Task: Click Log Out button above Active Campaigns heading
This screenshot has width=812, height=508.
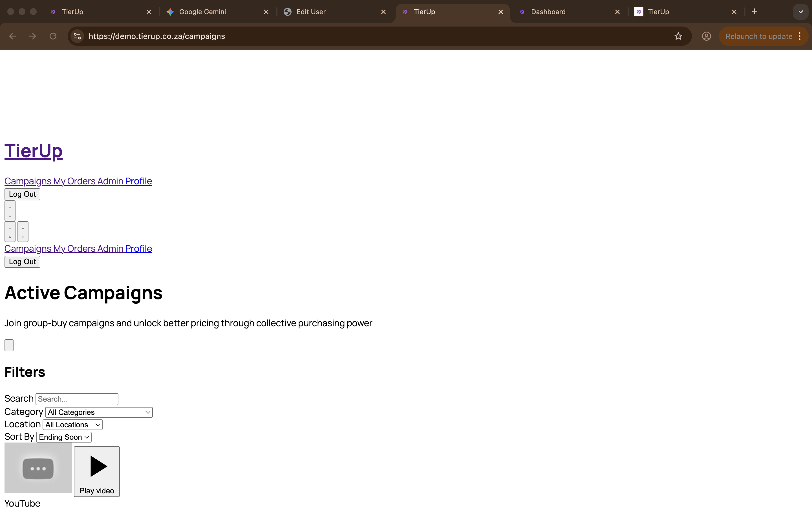Action: pos(22,262)
